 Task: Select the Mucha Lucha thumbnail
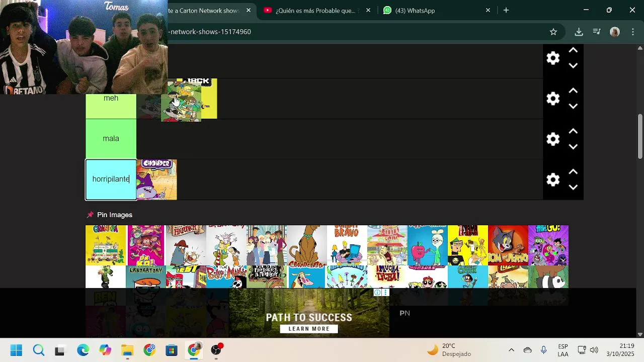pos(387,277)
